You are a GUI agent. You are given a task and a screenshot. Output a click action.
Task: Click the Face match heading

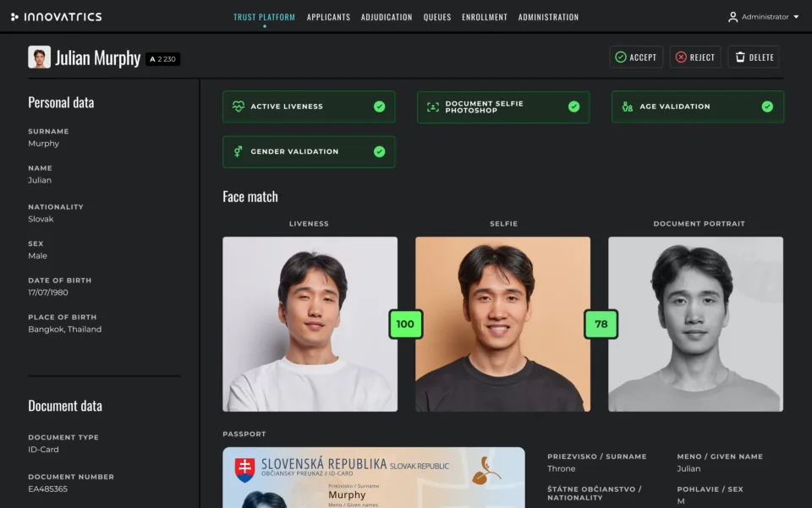[x=250, y=197]
